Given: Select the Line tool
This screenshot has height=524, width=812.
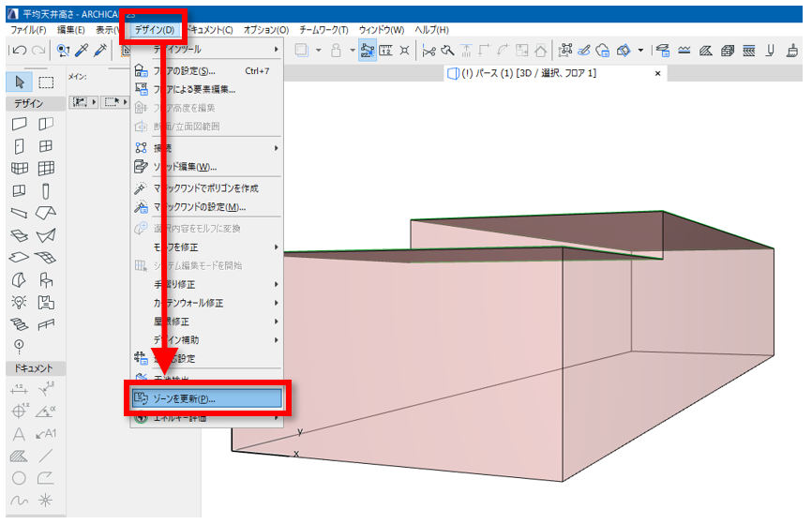Looking at the screenshot, I should [46, 457].
